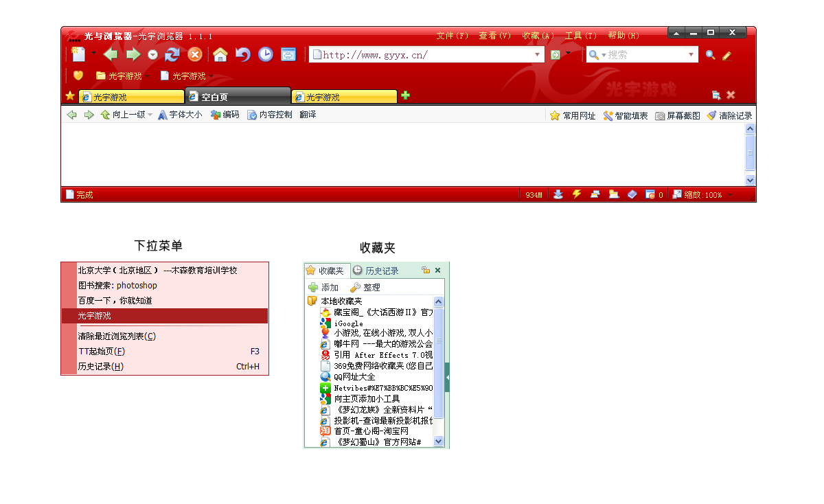This screenshot has height=504, width=824.
Task: Go back with the green left arrow
Action: pos(111,54)
